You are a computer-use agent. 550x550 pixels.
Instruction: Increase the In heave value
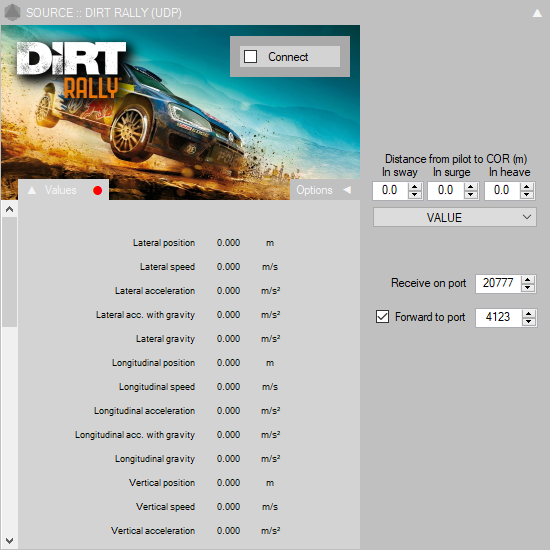527,187
